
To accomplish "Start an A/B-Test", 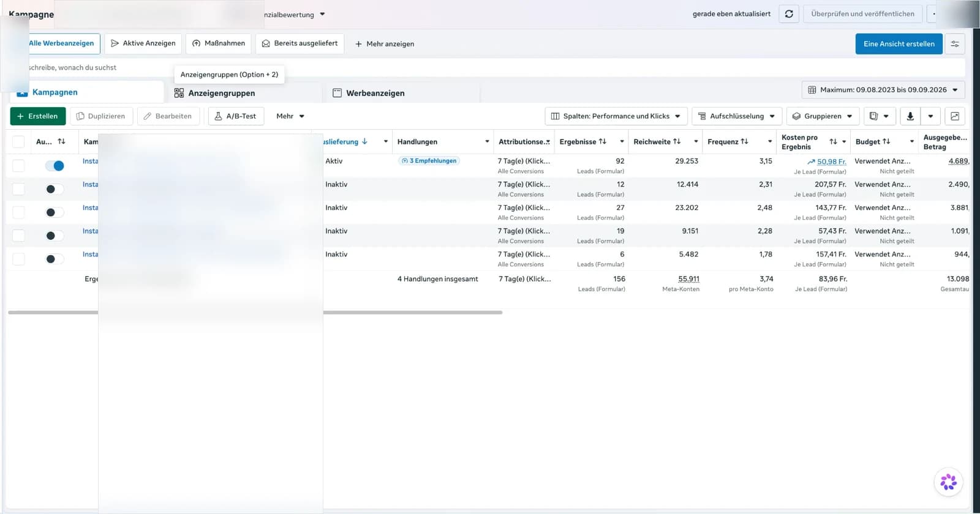I will 236,116.
